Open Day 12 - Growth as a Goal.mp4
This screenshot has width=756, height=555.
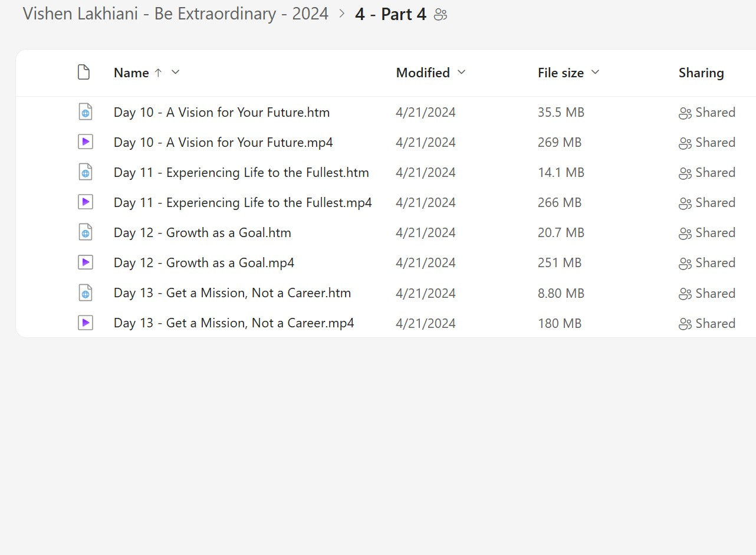click(203, 263)
